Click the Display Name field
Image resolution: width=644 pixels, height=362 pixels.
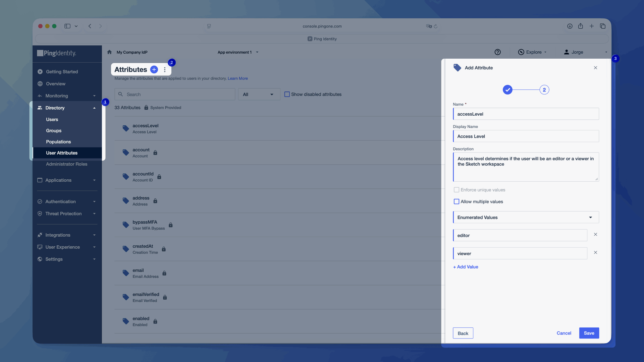tap(526, 136)
